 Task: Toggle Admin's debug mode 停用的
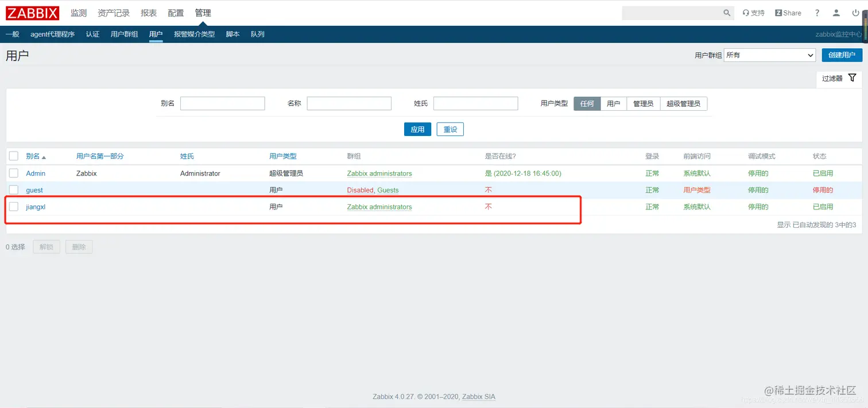758,173
